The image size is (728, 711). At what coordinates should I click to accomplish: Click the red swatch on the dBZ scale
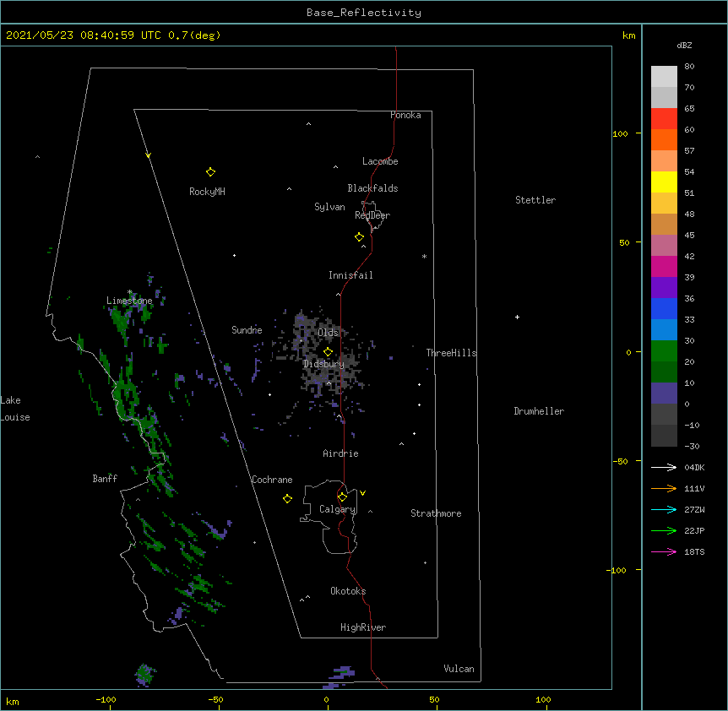coord(664,118)
